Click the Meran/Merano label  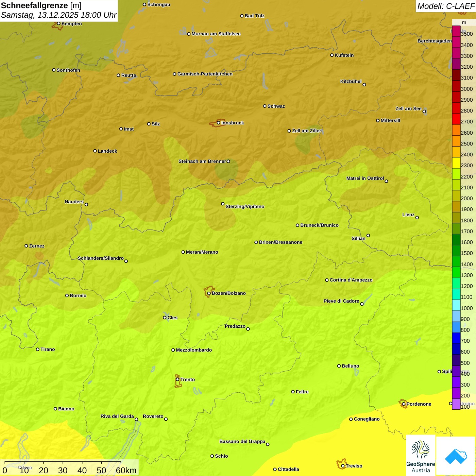click(x=202, y=252)
